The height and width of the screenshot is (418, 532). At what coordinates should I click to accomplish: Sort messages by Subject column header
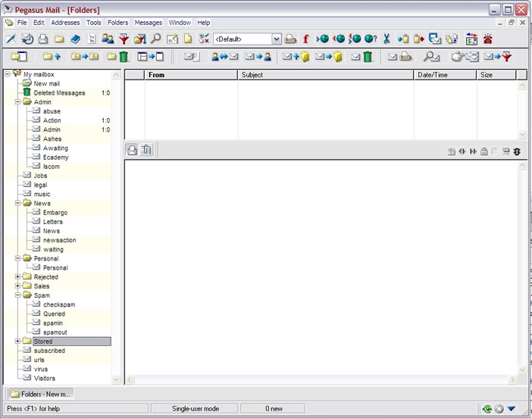(x=326, y=75)
